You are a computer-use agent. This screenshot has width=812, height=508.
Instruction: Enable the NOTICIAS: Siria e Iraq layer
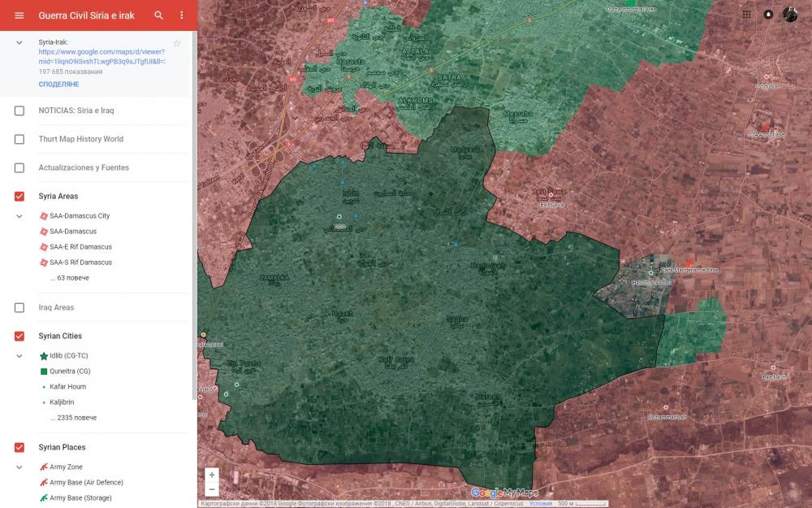19,111
